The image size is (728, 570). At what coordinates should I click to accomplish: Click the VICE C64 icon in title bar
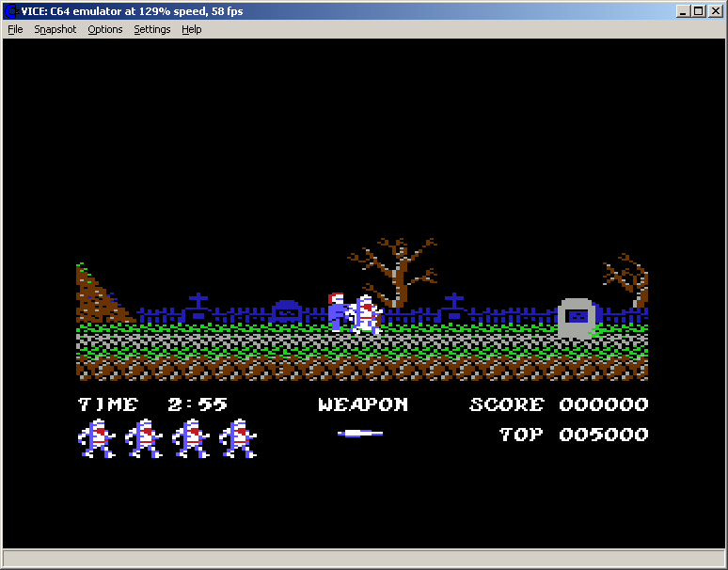(x=11, y=11)
